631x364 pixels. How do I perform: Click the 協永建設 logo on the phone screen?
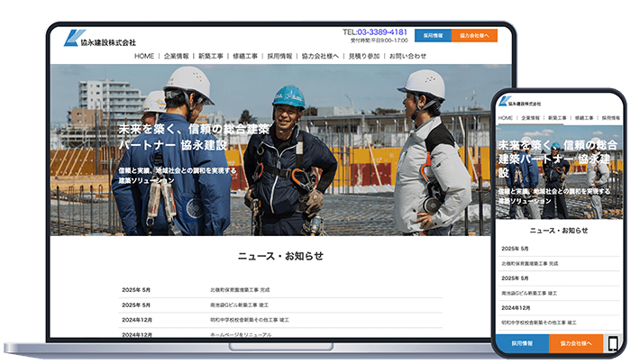coord(519,102)
